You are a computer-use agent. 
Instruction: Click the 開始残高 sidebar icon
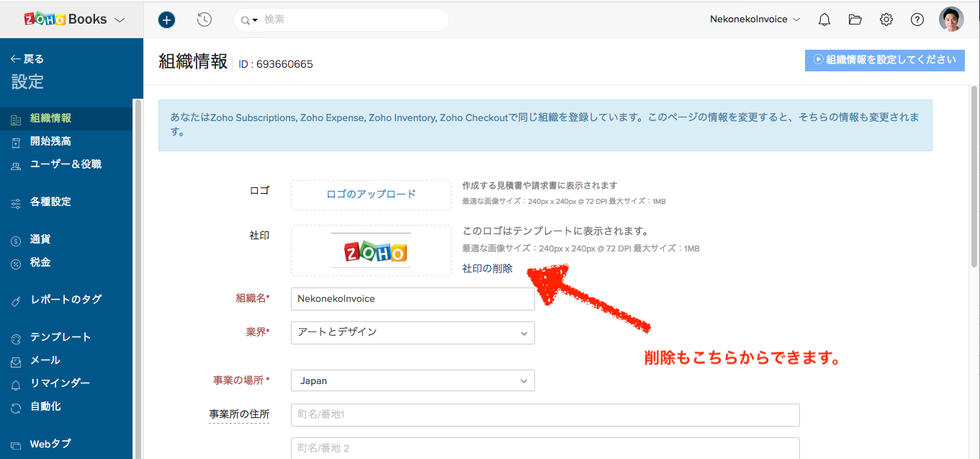pos(16,142)
